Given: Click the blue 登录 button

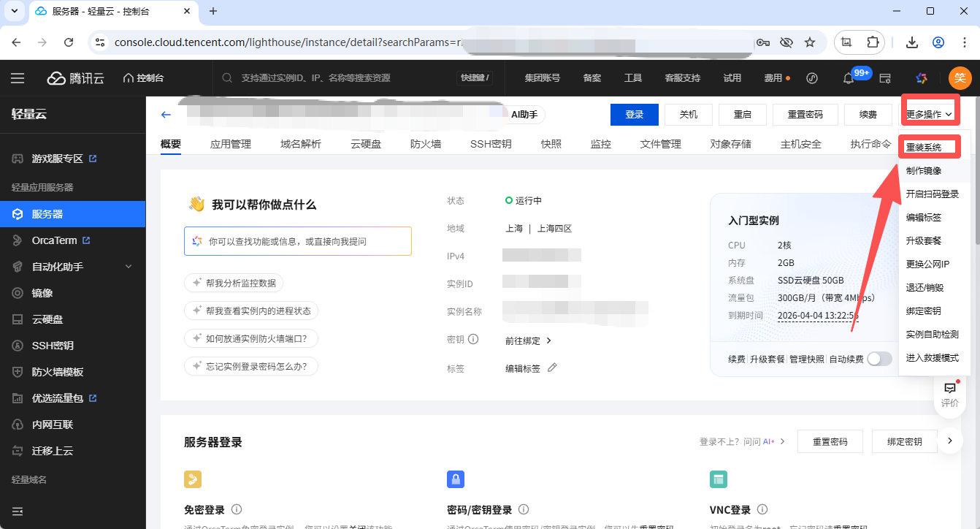Looking at the screenshot, I should (635, 115).
